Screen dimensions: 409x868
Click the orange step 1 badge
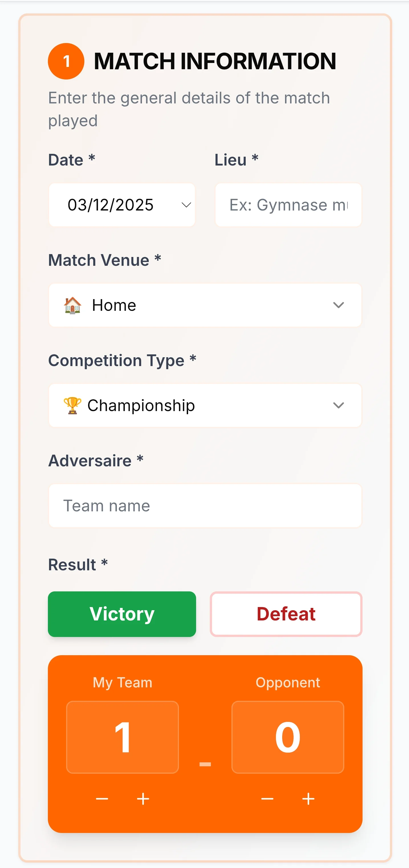coord(66,61)
